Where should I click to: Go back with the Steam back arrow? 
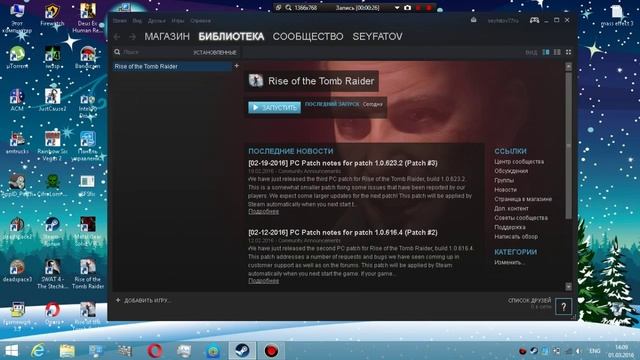click(117, 37)
